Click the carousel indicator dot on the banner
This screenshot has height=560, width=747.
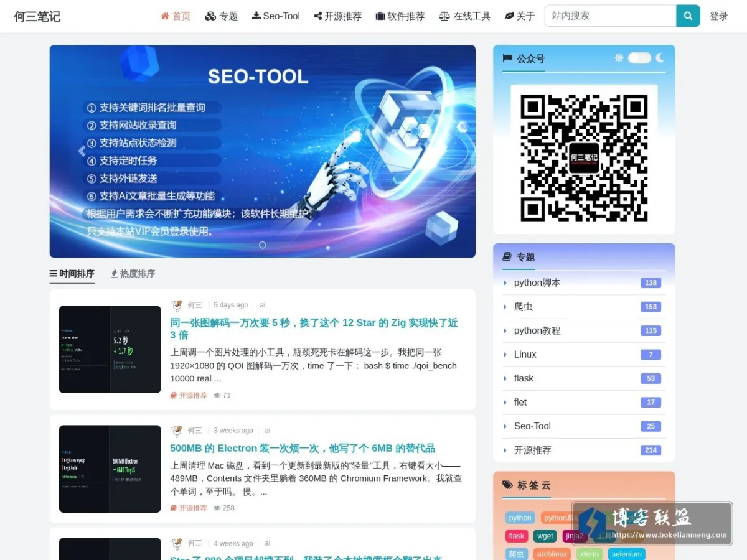coord(263,245)
